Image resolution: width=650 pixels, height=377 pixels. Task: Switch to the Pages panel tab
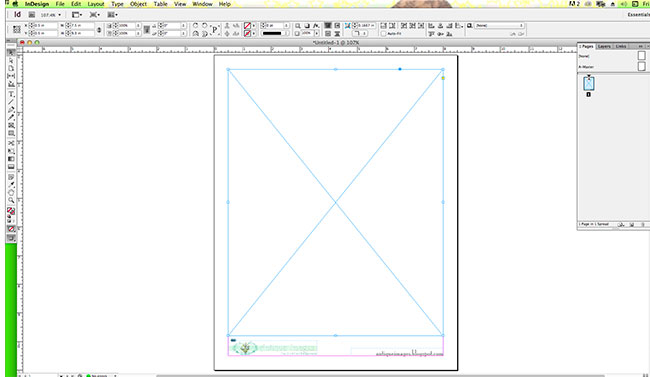[x=587, y=46]
